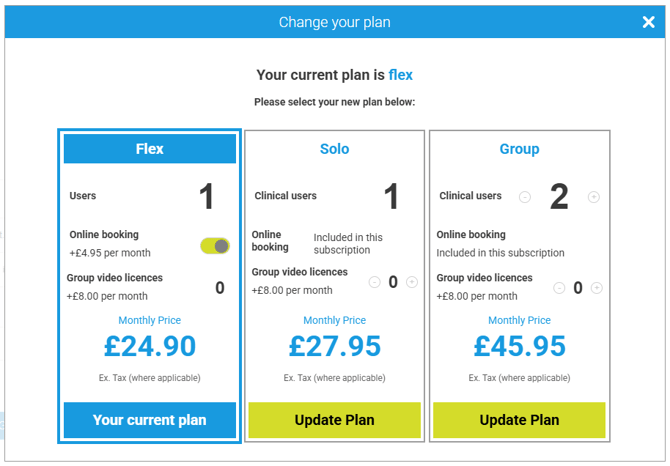The width and height of the screenshot is (670, 466).
Task: Decrease Solo group video licences
Action: point(375,282)
